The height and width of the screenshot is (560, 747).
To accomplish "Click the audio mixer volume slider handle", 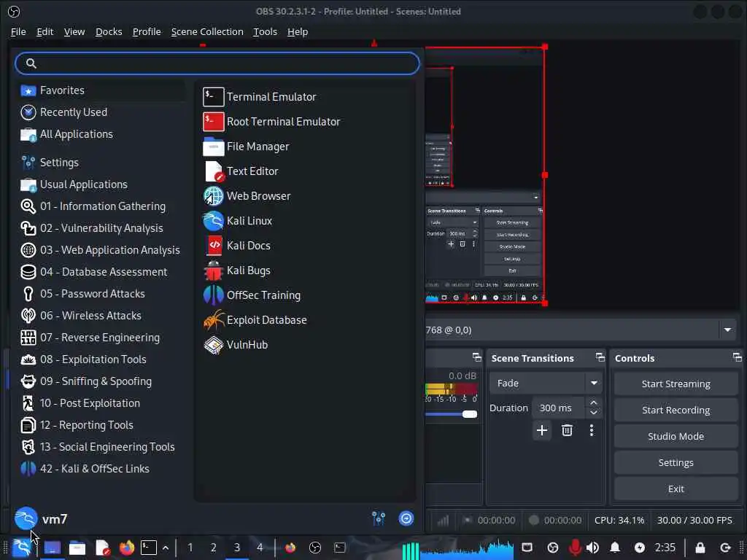I will click(470, 414).
